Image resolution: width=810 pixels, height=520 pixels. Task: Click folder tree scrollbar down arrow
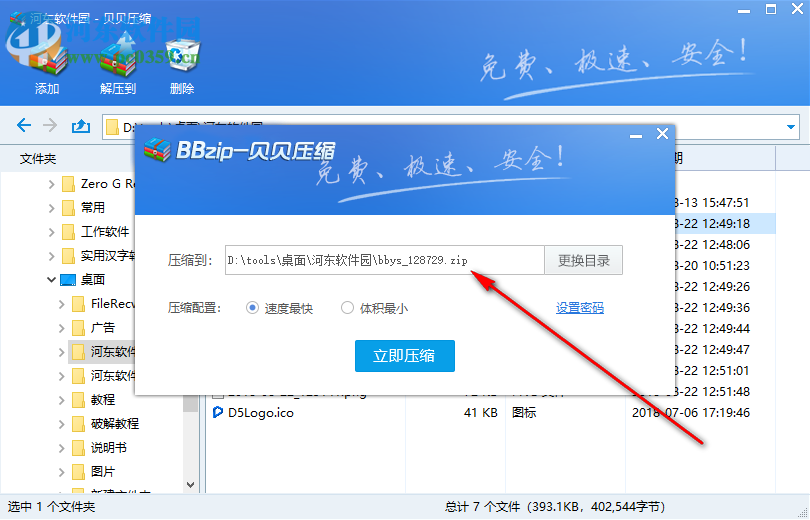[190, 485]
